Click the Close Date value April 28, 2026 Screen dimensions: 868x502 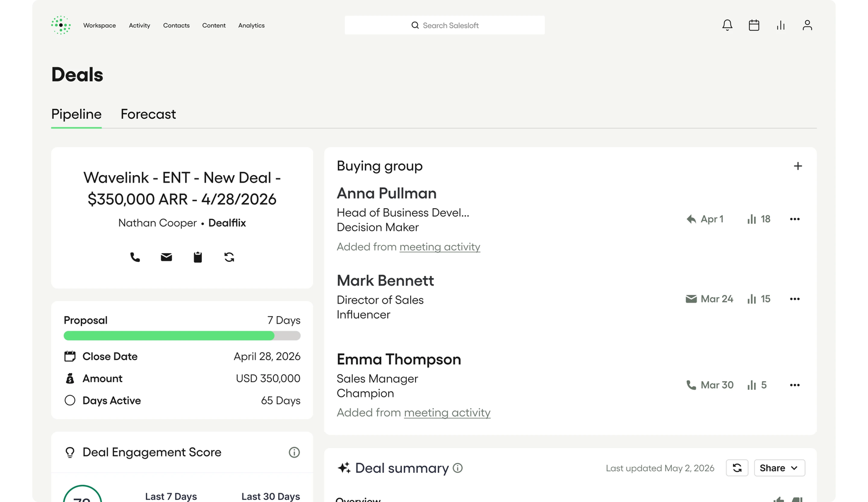point(267,356)
